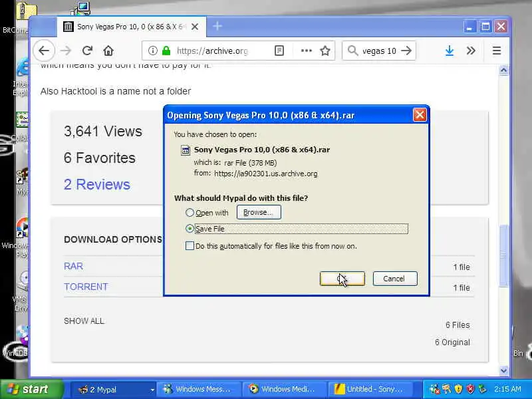Cancel the file opening dialog
This screenshot has height=399, width=532.
pos(395,279)
